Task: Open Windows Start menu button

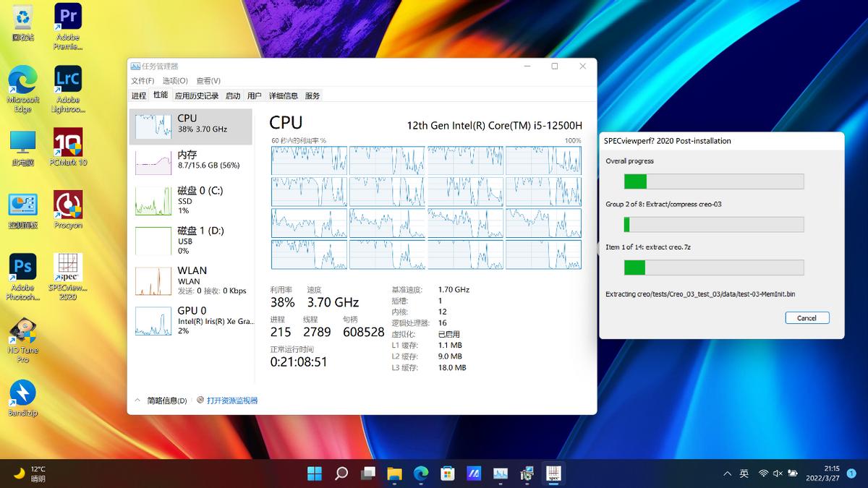Action: [315, 474]
